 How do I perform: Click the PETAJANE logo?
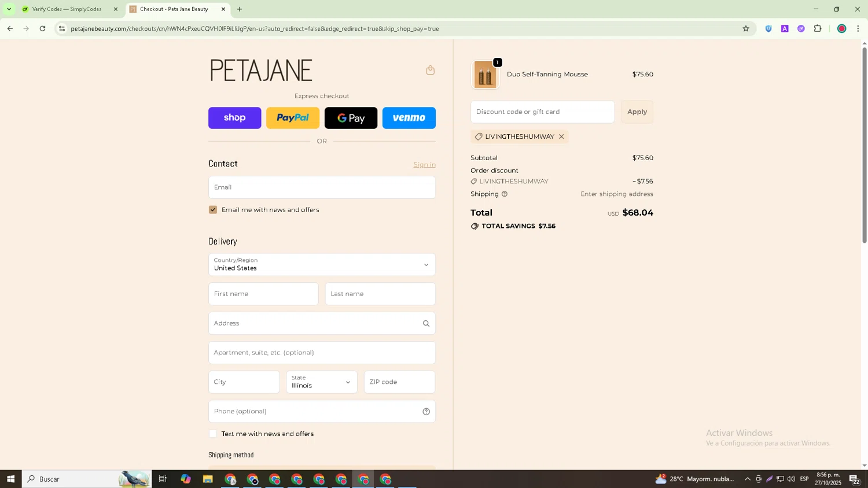click(x=261, y=71)
